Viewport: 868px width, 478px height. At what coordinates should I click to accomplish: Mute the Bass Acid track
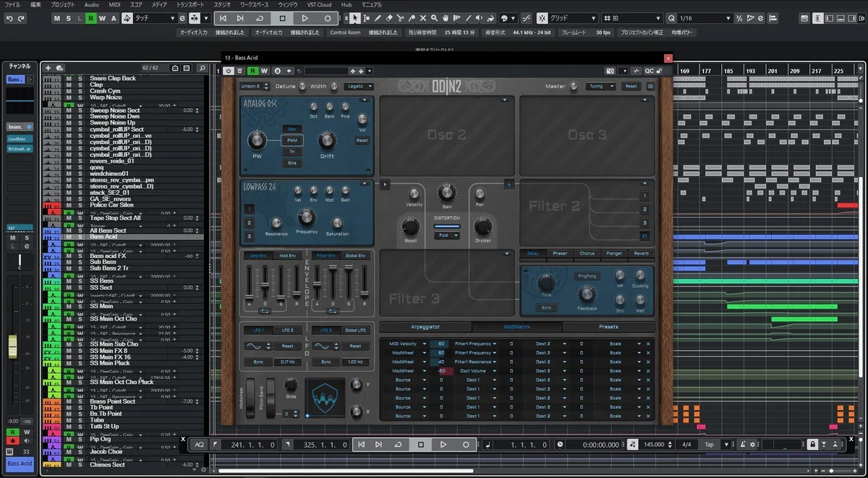tap(69, 236)
